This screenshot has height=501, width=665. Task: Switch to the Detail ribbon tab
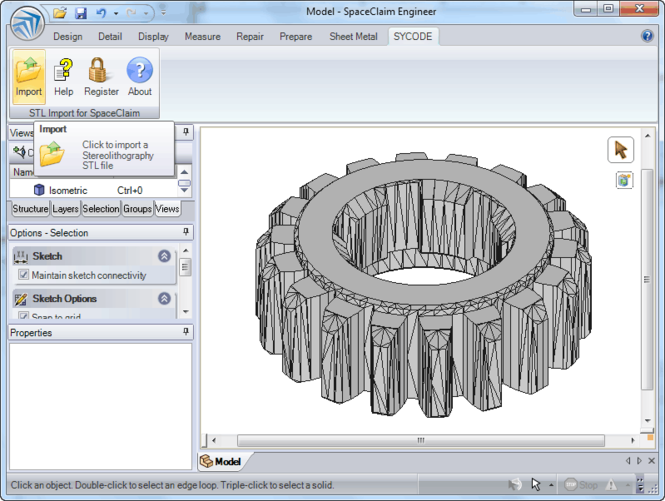click(110, 37)
